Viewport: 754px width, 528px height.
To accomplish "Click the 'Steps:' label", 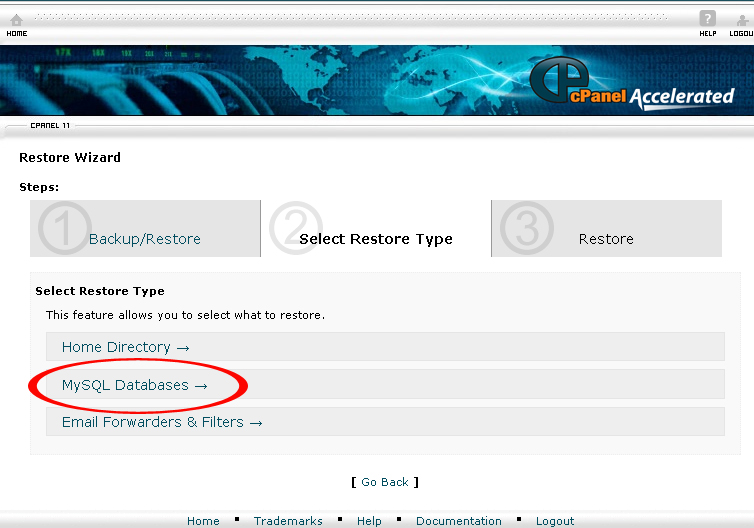I will click(39, 187).
